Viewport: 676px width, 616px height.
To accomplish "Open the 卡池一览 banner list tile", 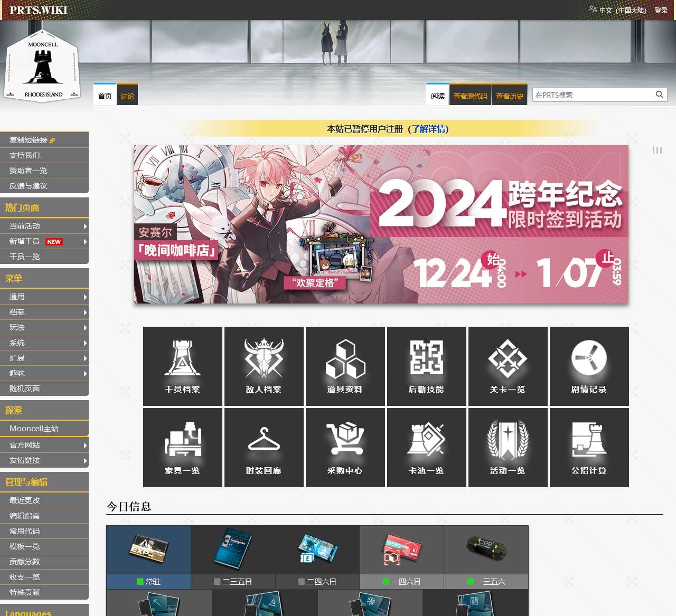I will [x=426, y=447].
